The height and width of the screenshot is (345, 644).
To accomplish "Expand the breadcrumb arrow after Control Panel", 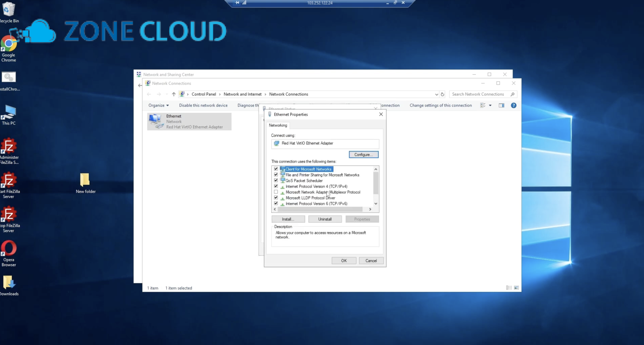I will tap(220, 94).
